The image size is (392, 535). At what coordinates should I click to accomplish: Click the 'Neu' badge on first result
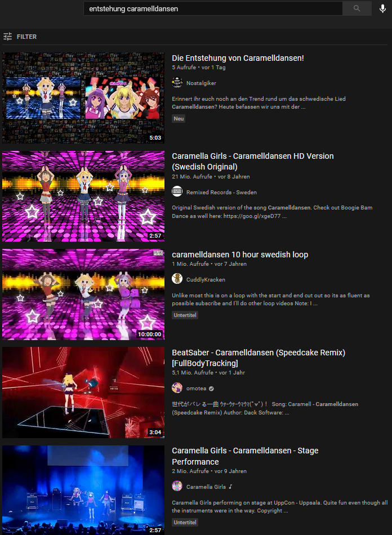(x=179, y=118)
